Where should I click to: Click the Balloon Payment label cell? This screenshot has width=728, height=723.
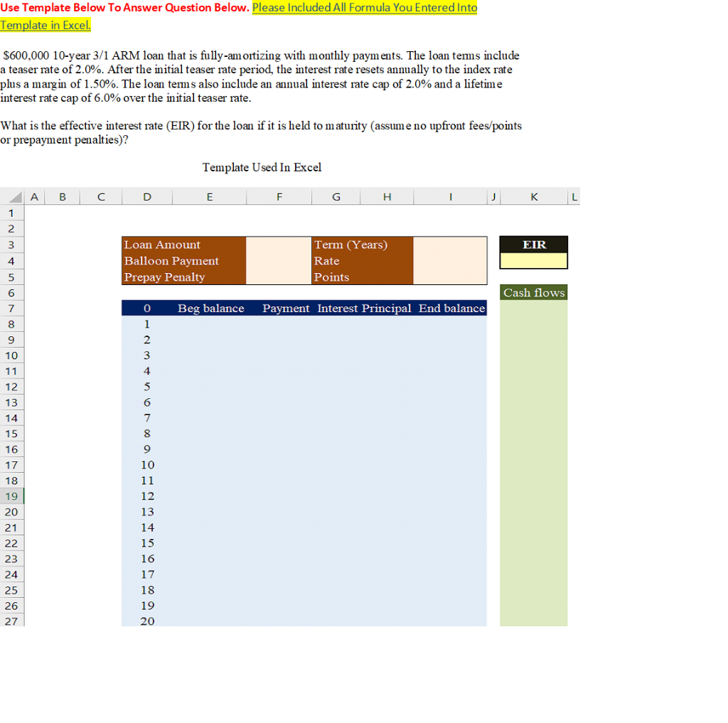click(x=184, y=261)
